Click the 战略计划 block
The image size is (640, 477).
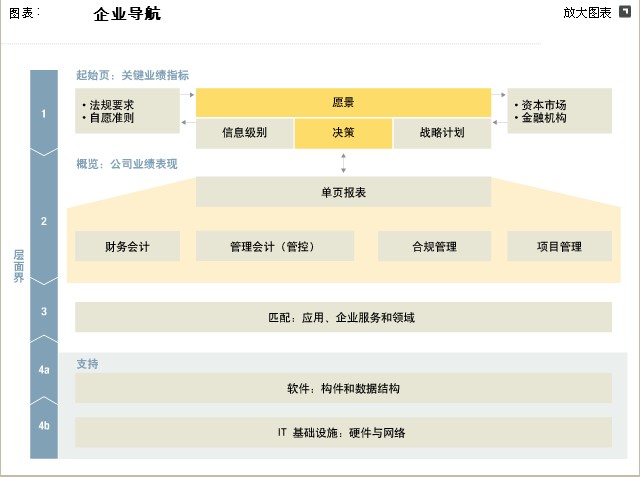[442, 133]
